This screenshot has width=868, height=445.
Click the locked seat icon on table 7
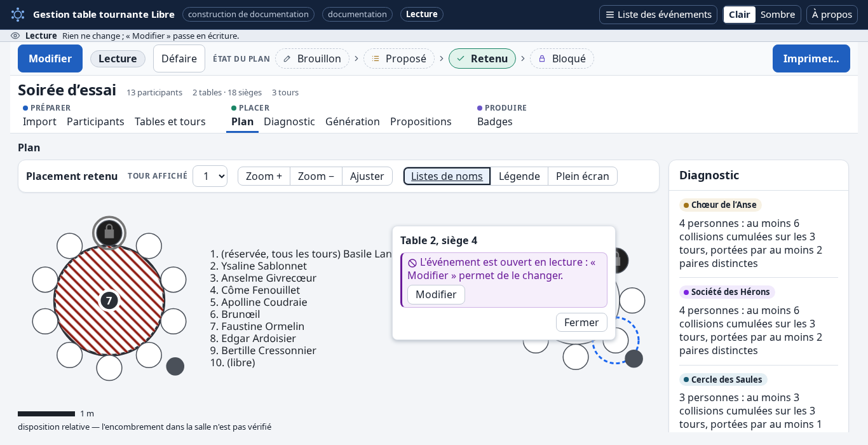[x=109, y=233]
